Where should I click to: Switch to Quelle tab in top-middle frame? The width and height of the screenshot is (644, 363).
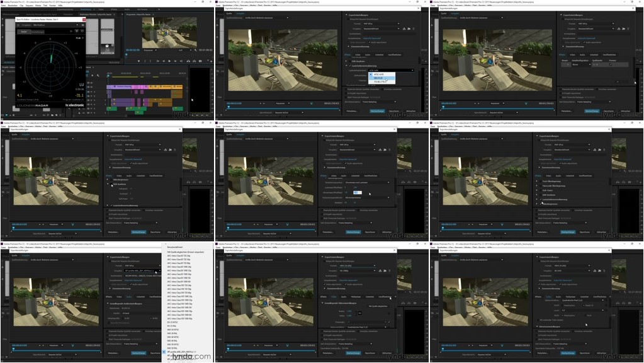tap(230, 13)
